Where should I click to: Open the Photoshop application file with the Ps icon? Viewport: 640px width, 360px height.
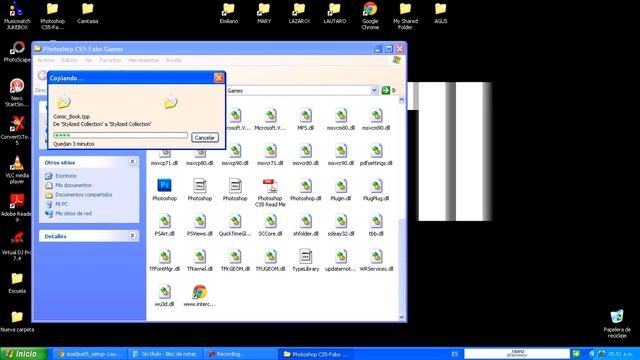point(164,190)
